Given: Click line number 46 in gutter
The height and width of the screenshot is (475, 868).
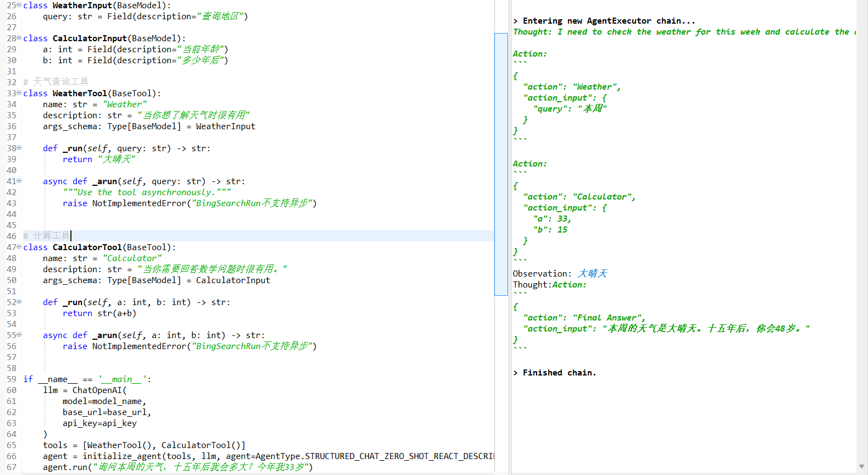Looking at the screenshot, I should click(12, 236).
